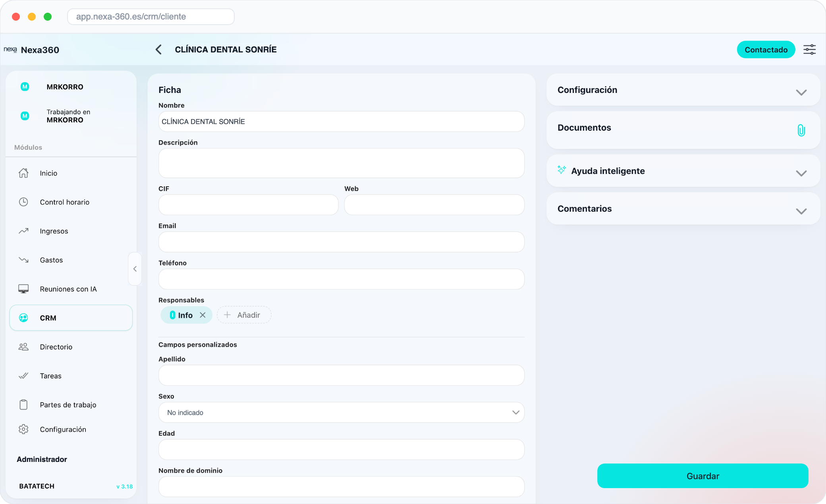Image resolution: width=826 pixels, height=504 pixels.
Task: Click the Inicio house icon
Action: tap(23, 173)
